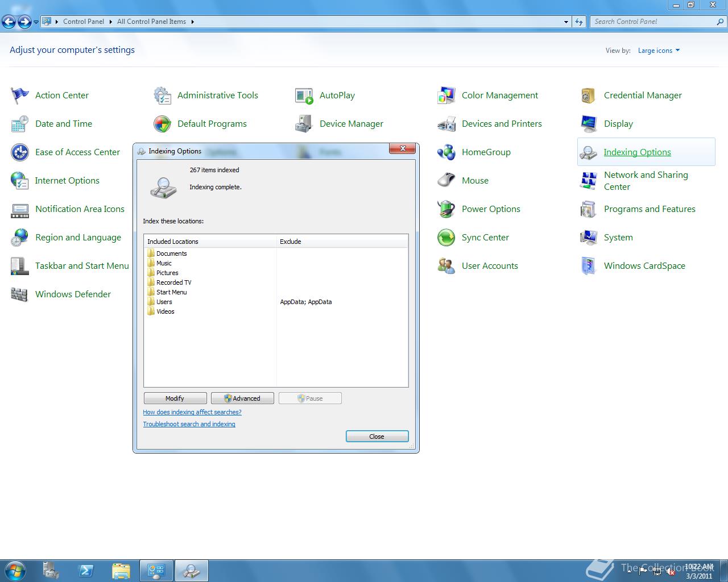Open the Color Management icon
Image resolution: width=728 pixels, height=582 pixels.
[446, 95]
